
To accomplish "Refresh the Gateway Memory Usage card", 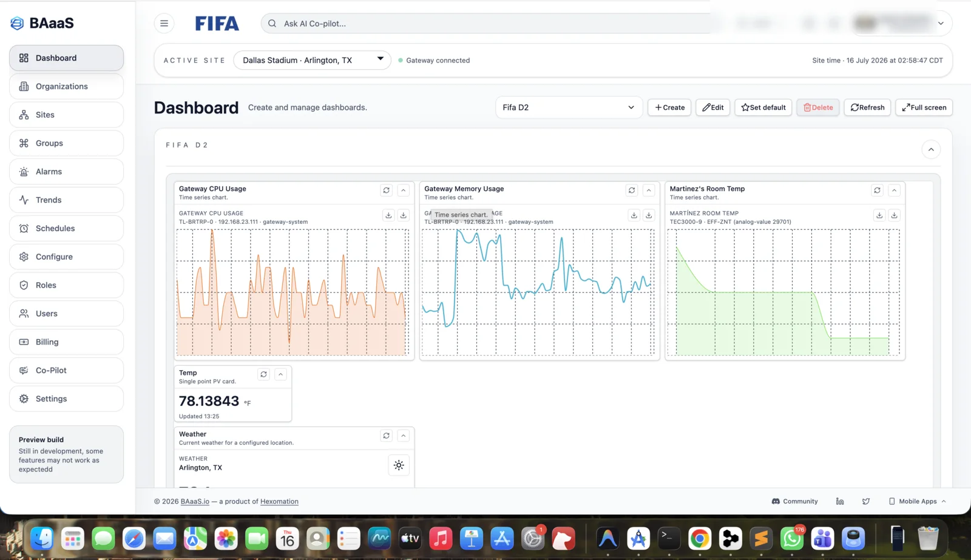I will 632,191.
